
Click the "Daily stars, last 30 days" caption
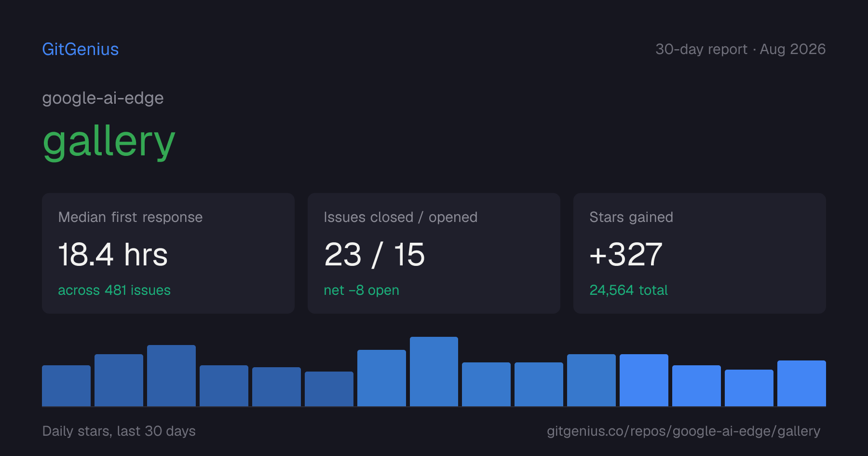coord(119,431)
